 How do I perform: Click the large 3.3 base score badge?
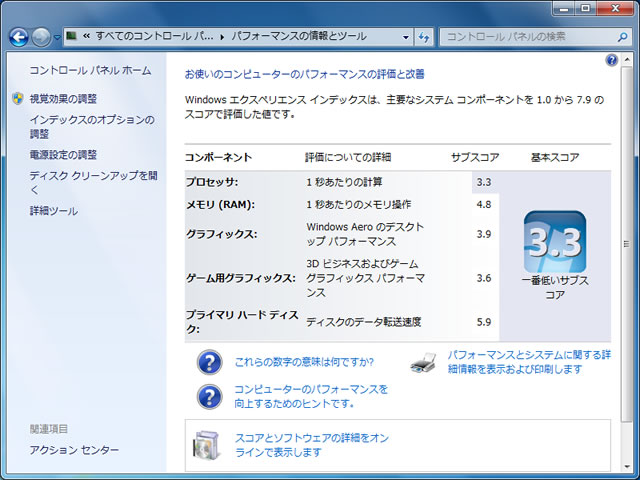pos(555,242)
